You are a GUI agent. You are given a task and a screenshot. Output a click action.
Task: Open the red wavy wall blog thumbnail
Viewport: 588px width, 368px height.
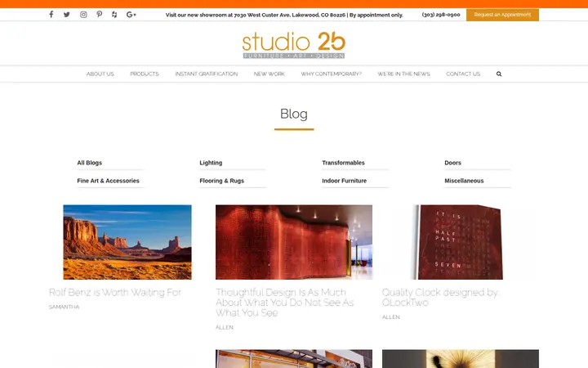pyautogui.click(x=294, y=242)
